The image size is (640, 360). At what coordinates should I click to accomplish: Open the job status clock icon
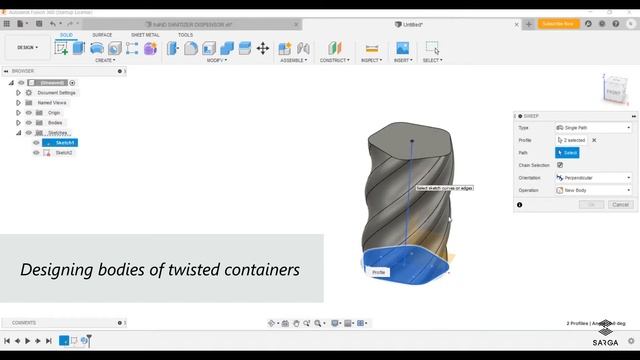click(x=588, y=24)
